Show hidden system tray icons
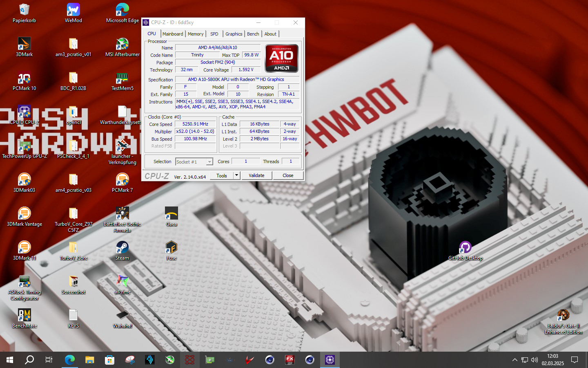The width and height of the screenshot is (588, 368). (514, 360)
